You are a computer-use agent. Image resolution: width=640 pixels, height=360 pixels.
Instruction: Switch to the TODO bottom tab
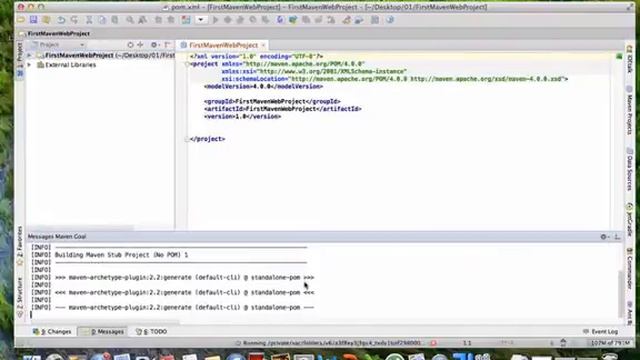[x=151, y=332]
